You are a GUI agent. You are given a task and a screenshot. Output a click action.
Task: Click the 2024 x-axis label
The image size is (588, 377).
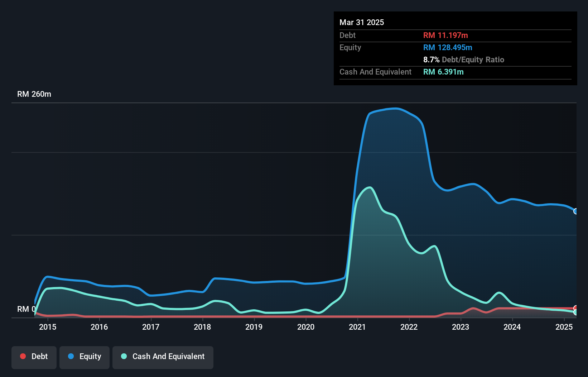click(x=512, y=327)
